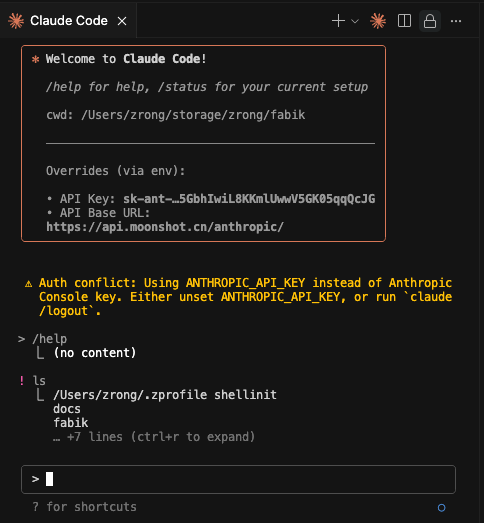Click the Claude Code starburst icon in tab
Viewport: 484px width, 523px height.
point(16,21)
